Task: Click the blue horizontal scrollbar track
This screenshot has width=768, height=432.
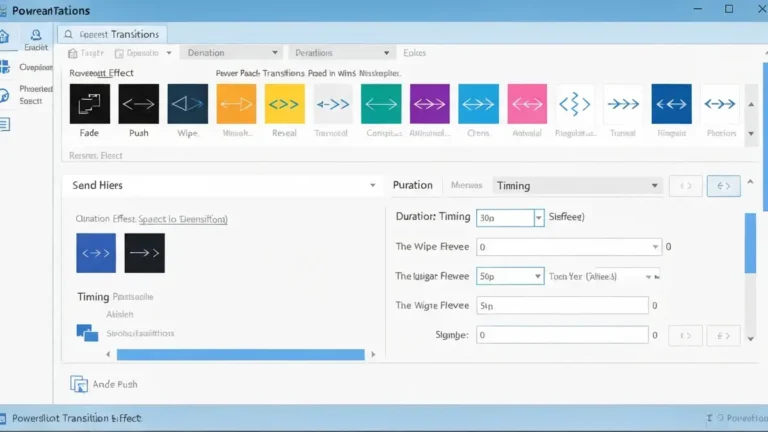Action: point(240,355)
